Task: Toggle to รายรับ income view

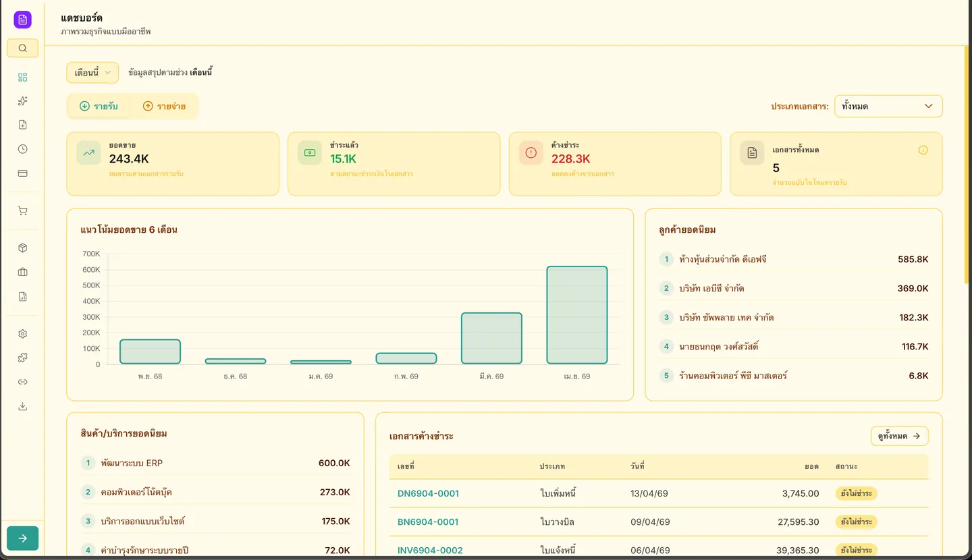Action: click(99, 106)
